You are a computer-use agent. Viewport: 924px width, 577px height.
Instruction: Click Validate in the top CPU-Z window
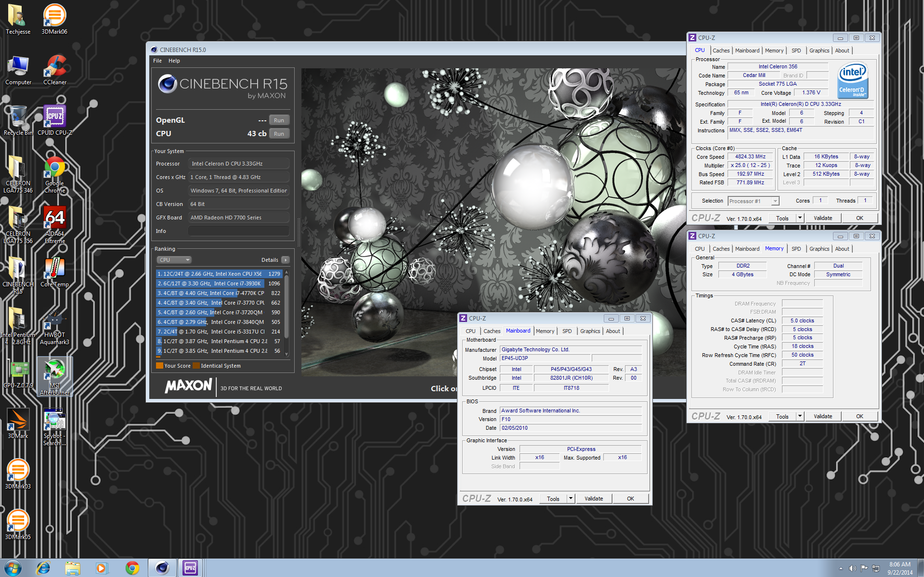(823, 218)
